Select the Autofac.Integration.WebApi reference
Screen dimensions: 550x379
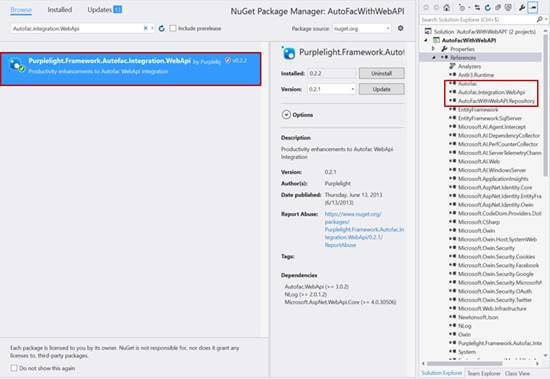coord(491,92)
